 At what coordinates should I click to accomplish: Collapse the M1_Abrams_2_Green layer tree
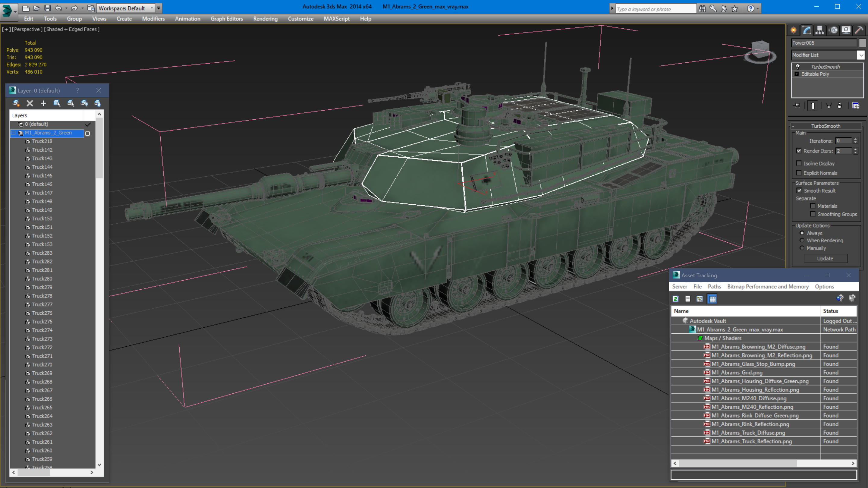pyautogui.click(x=13, y=133)
